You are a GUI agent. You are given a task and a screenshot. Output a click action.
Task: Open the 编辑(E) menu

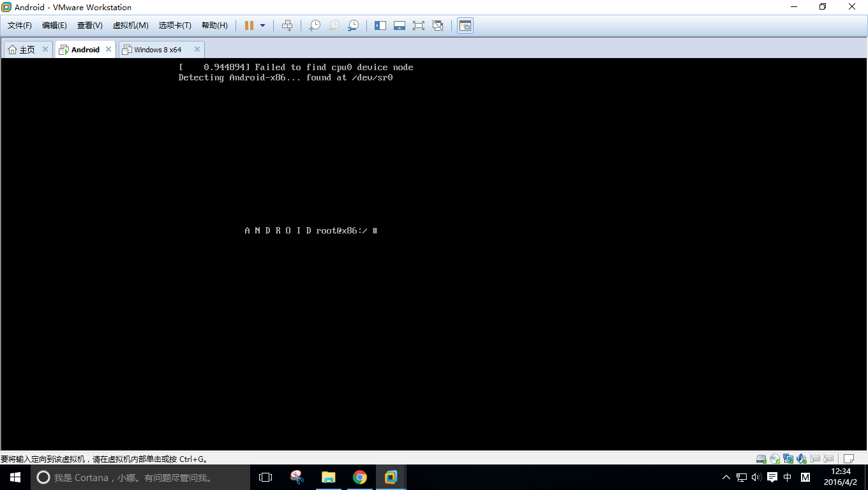54,26
